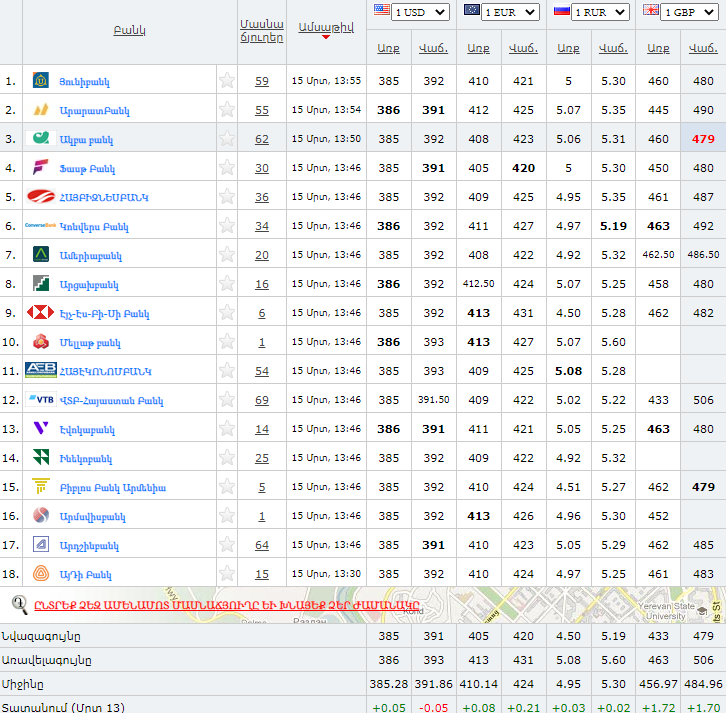
Task: Open the 1 RUR currency dropdown
Action: pyautogui.click(x=601, y=12)
